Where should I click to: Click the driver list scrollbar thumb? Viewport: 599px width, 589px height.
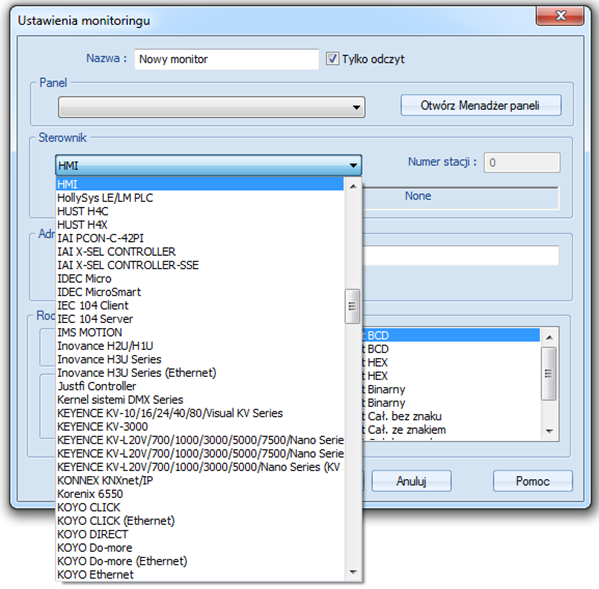(352, 306)
